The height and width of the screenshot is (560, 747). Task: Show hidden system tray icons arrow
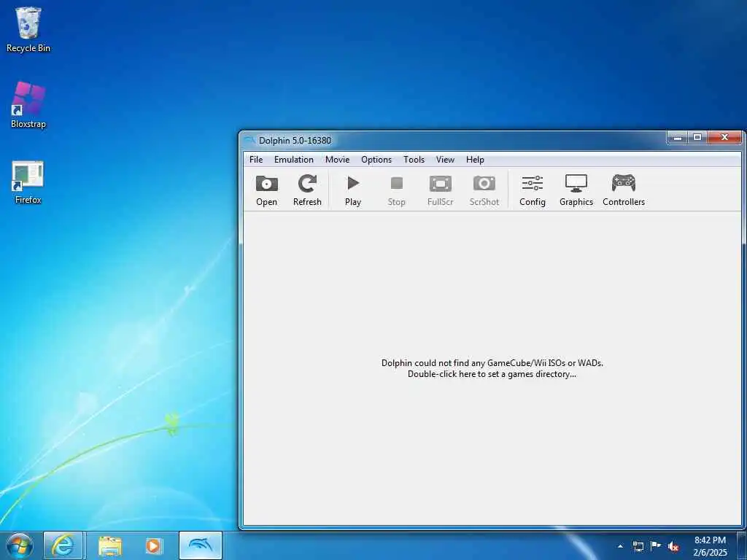point(620,546)
